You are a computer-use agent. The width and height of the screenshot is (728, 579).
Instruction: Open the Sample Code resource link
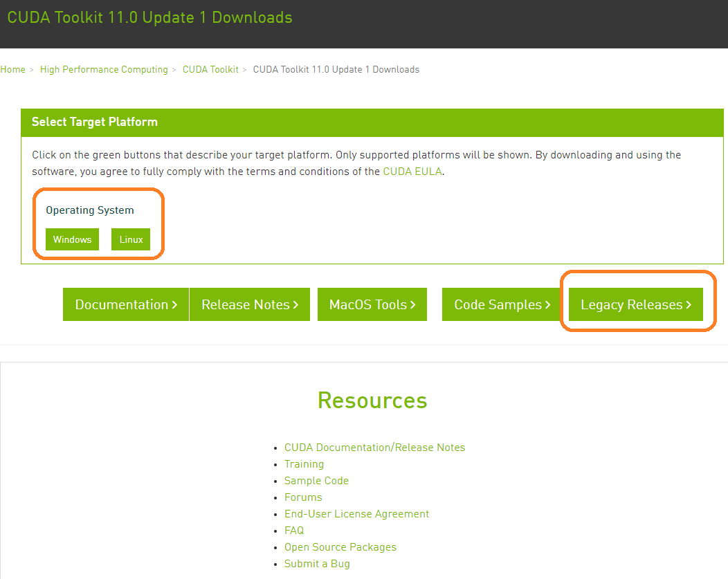pyautogui.click(x=317, y=481)
